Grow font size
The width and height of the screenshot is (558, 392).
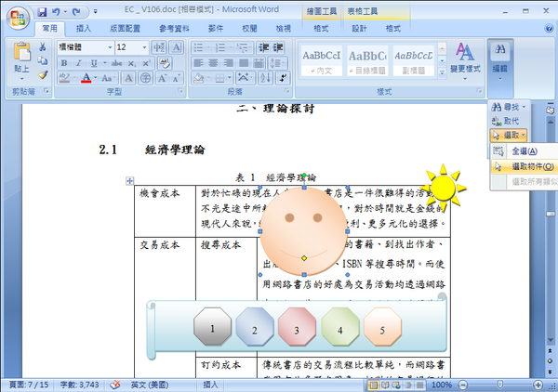click(x=162, y=78)
